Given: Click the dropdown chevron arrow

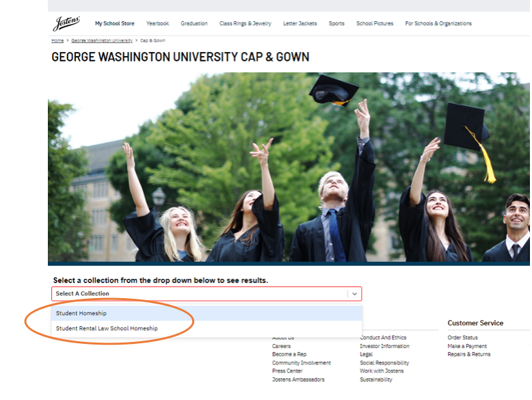Looking at the screenshot, I should (x=355, y=294).
